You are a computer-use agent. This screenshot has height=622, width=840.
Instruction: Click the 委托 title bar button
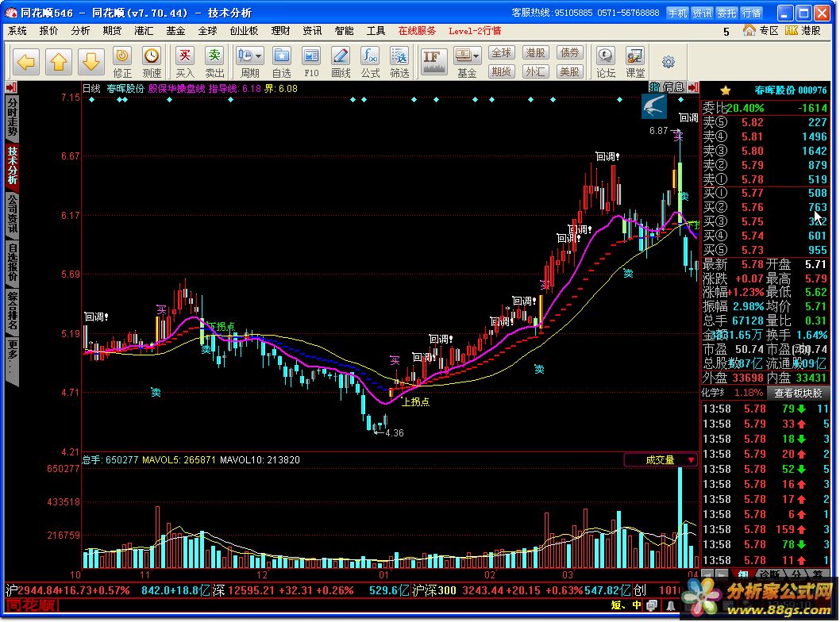(727, 13)
